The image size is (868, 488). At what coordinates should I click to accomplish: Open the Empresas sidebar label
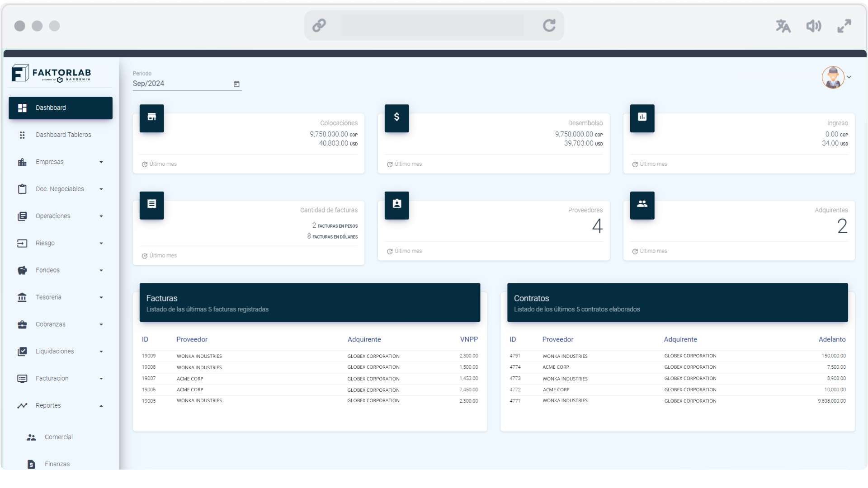tap(50, 162)
